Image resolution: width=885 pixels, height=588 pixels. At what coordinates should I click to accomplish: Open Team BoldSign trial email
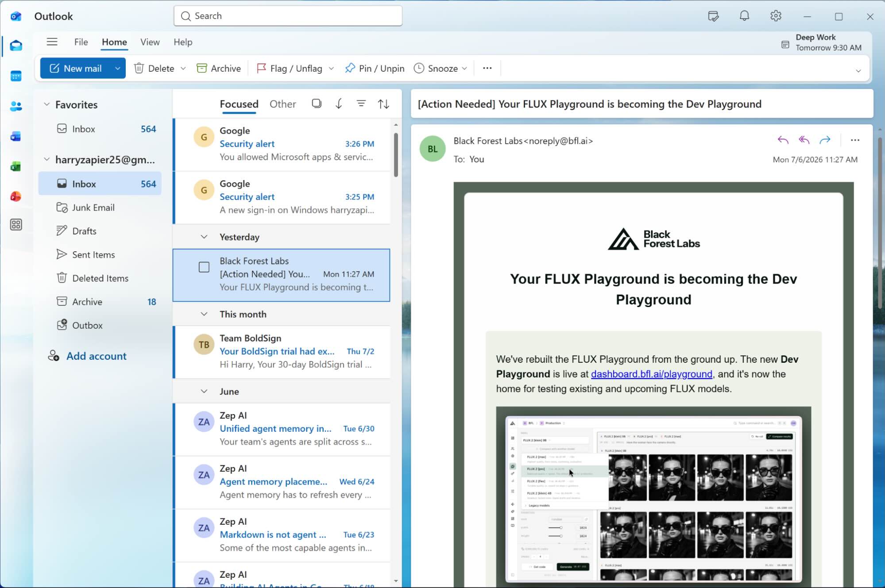[282, 352]
